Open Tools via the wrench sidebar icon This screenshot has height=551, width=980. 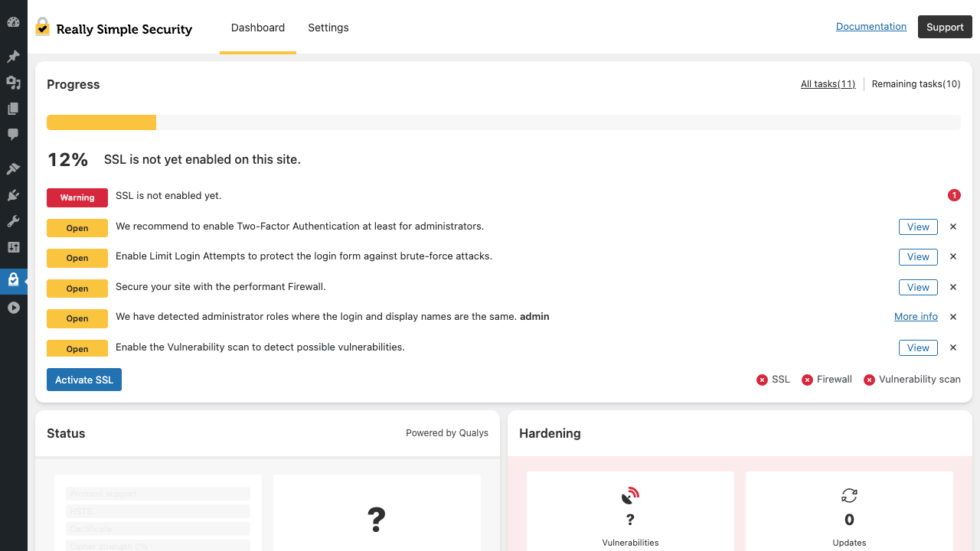[x=13, y=221]
